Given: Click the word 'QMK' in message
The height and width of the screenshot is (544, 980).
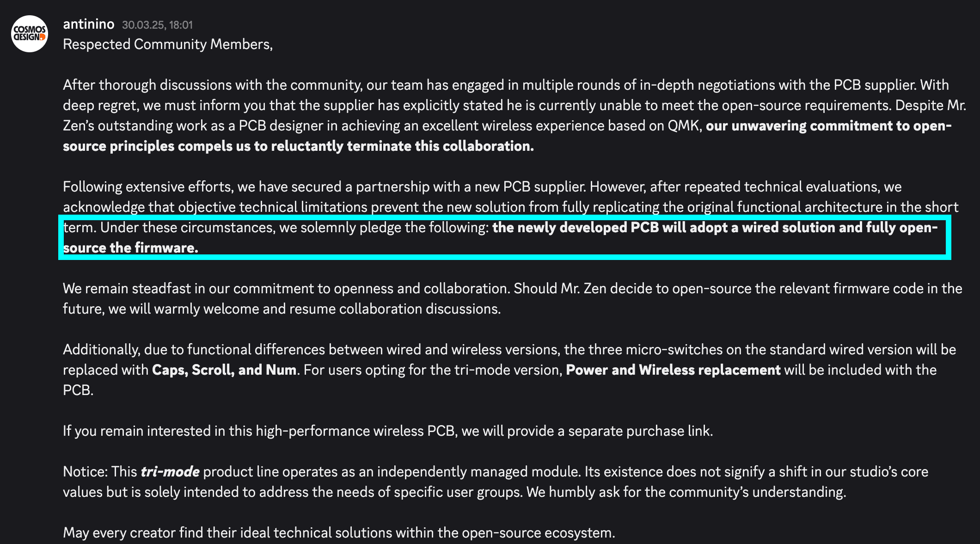Looking at the screenshot, I should pyautogui.click(x=683, y=126).
